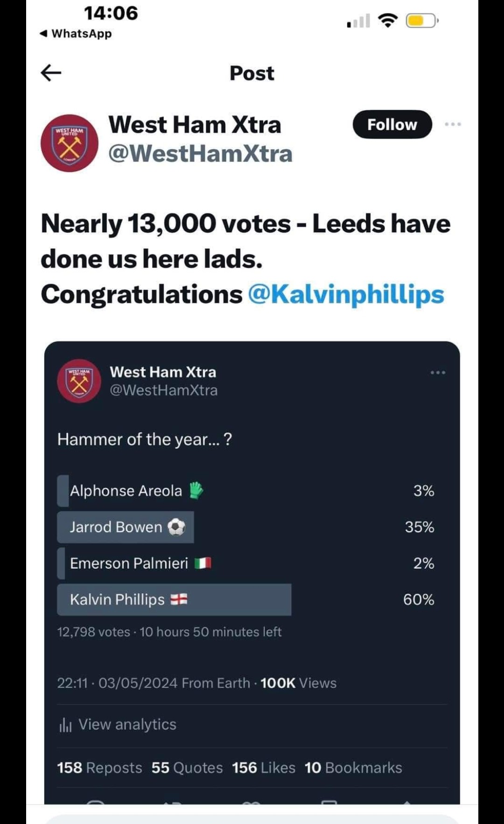504x824 pixels.
Task: Open embedded West Ham Xtra avatar
Action: pyautogui.click(x=79, y=381)
